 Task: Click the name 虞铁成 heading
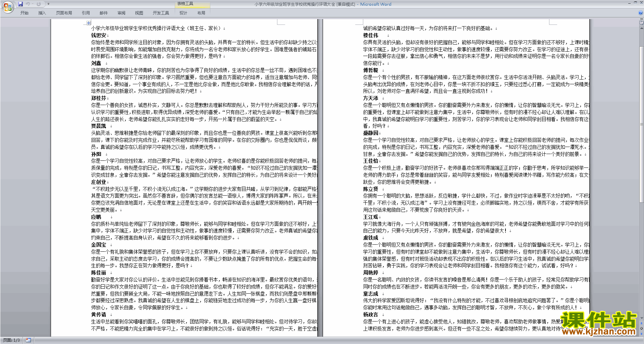pyautogui.click(x=371, y=238)
